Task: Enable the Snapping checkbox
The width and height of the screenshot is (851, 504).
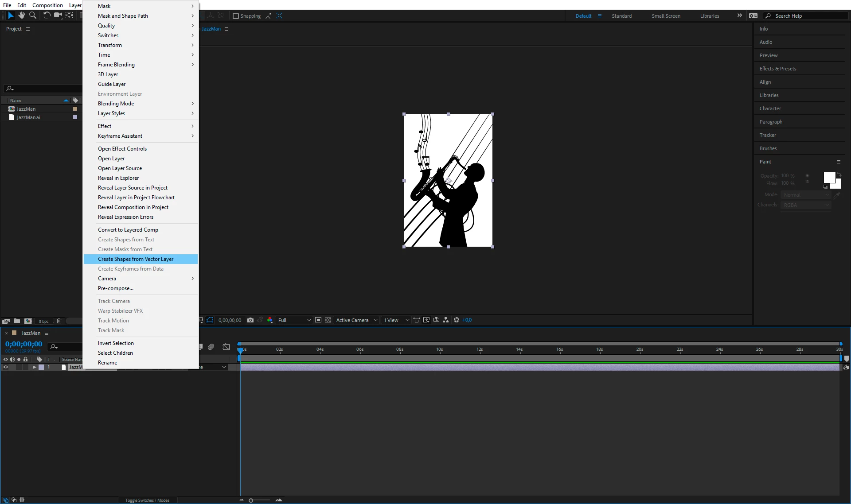Action: pyautogui.click(x=236, y=16)
